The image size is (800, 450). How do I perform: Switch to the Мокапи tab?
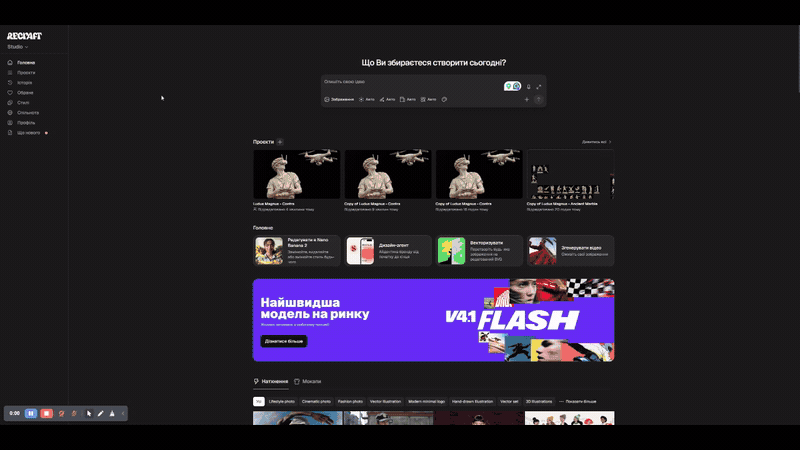point(308,382)
